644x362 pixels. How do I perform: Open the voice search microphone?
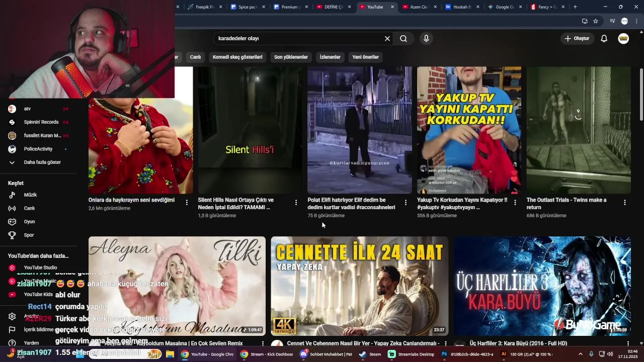[x=426, y=38]
